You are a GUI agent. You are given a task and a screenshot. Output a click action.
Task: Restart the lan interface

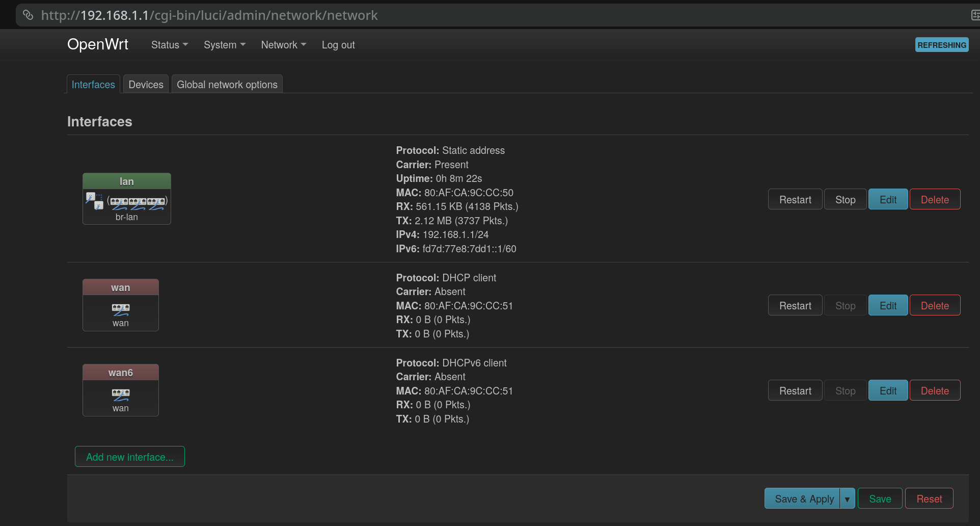pos(795,199)
